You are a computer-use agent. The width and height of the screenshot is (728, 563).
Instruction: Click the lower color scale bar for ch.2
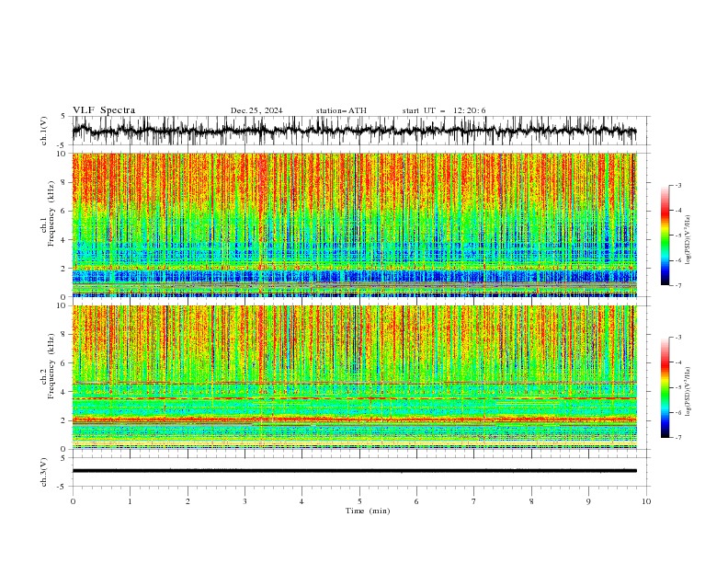665,387
